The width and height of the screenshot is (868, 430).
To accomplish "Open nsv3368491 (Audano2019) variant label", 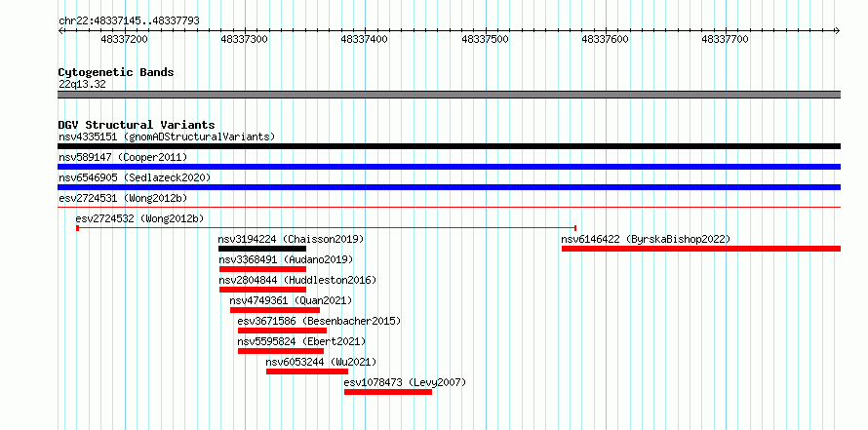I will [x=286, y=259].
